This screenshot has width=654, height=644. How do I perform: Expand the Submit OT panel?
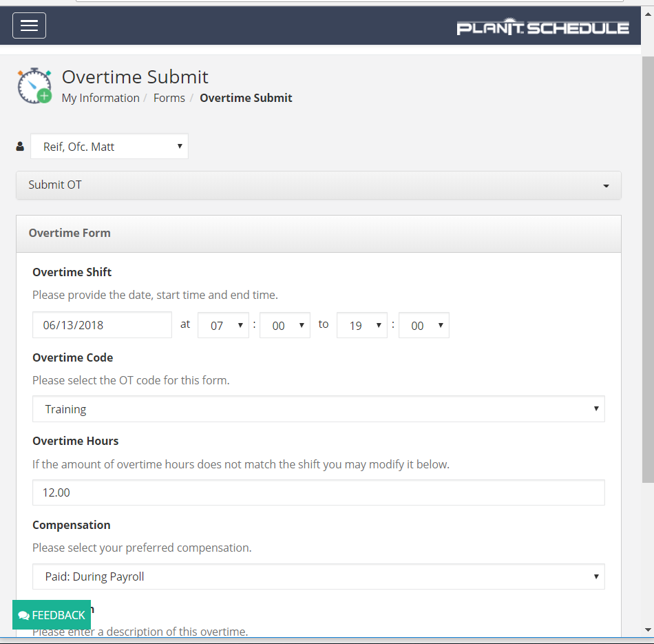pos(319,185)
